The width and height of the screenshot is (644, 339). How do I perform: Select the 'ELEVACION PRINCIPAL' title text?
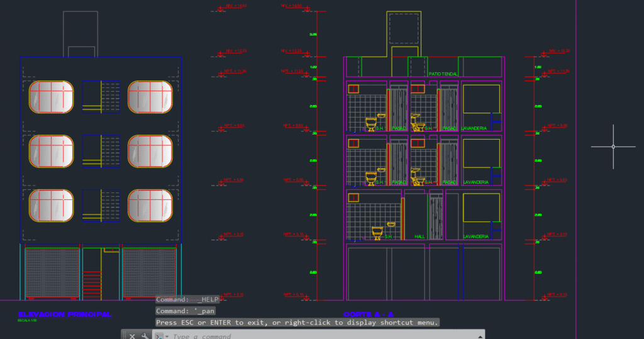(x=65, y=314)
